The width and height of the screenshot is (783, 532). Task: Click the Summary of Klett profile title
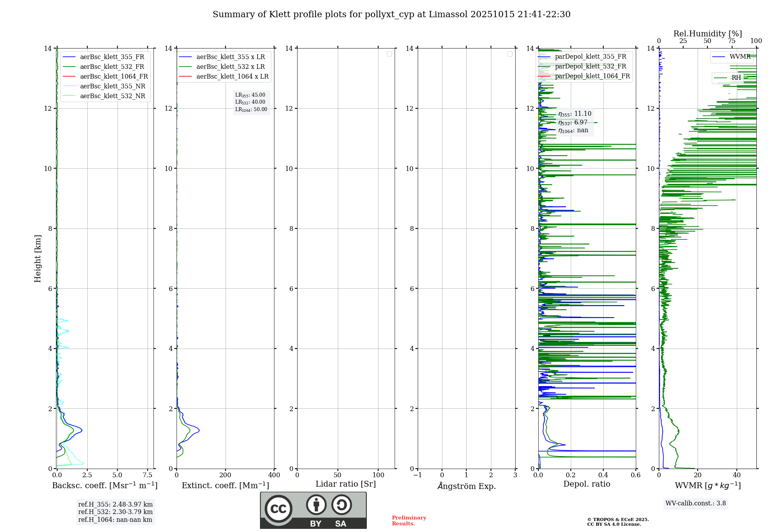391,14
